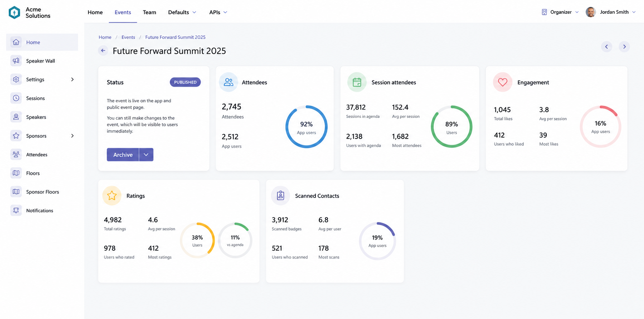Open the APIs dropdown menu
The image size is (644, 319).
[218, 12]
